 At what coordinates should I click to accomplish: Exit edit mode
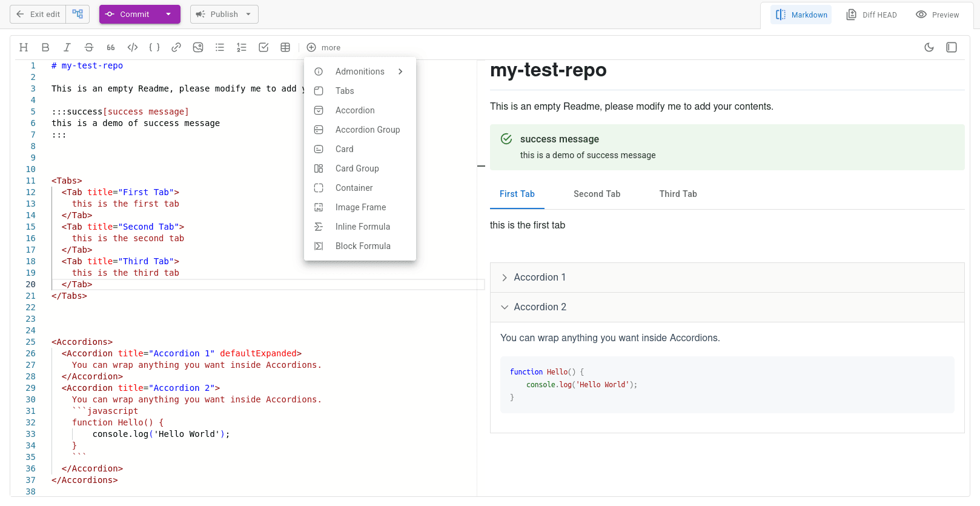[38, 14]
